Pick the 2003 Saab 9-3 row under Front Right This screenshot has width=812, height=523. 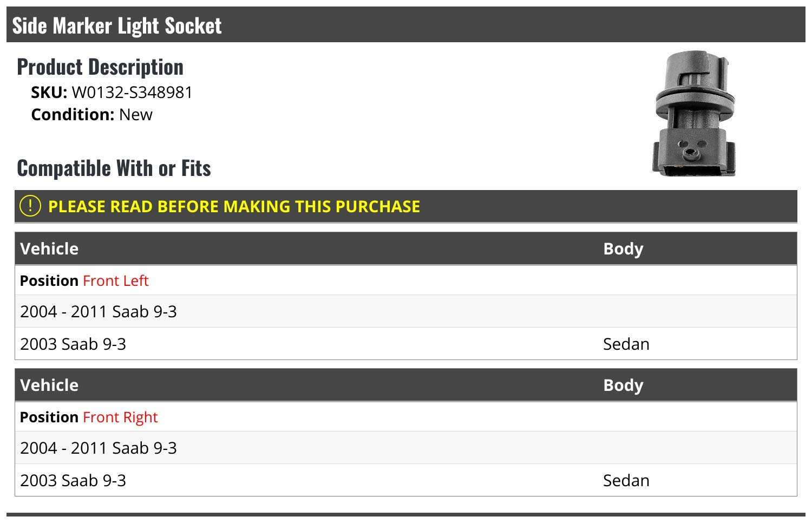(x=73, y=481)
